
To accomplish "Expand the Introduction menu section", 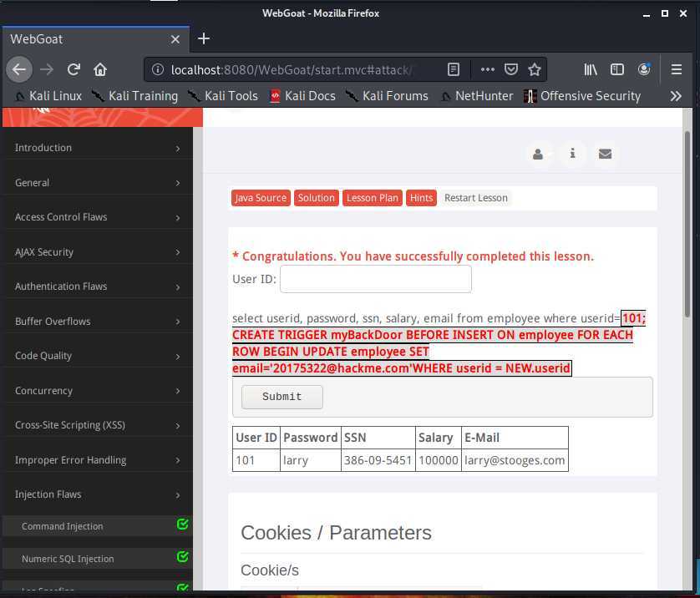I will coord(98,148).
